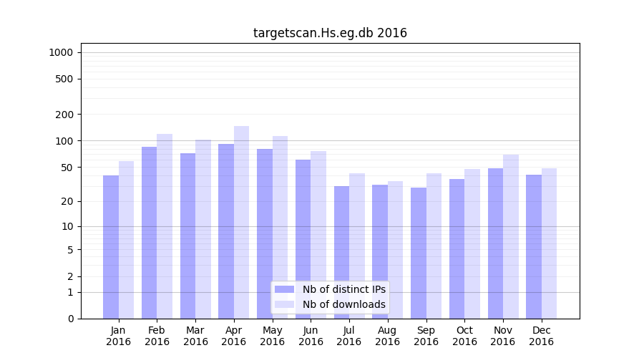Click the distinct IPs legend color swatch
644x358 pixels.
[x=284, y=289]
